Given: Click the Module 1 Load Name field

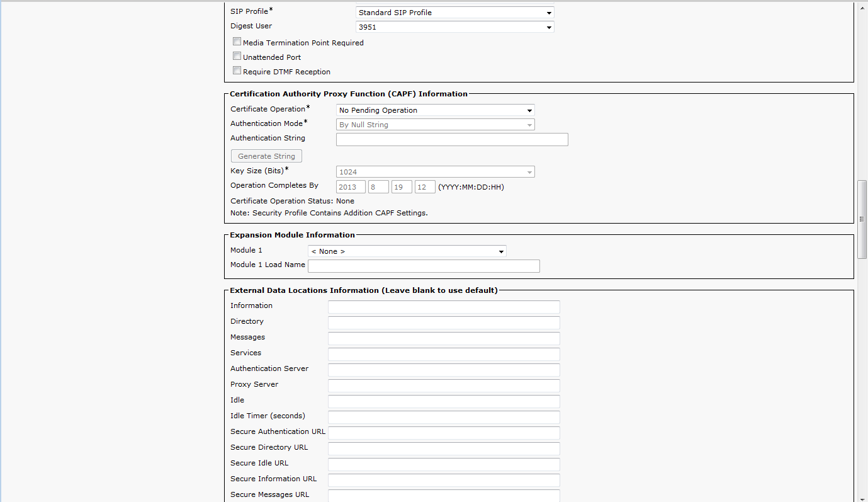Looking at the screenshot, I should point(423,266).
